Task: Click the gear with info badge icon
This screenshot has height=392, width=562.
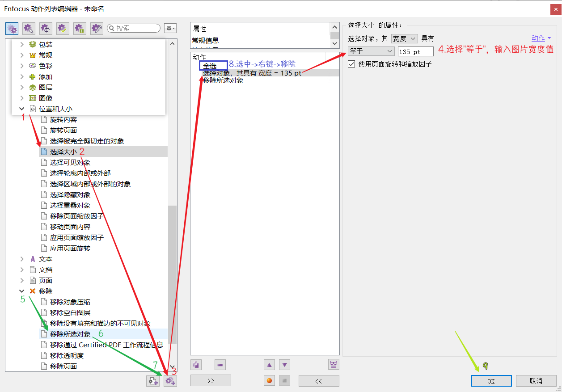Action: [x=80, y=28]
